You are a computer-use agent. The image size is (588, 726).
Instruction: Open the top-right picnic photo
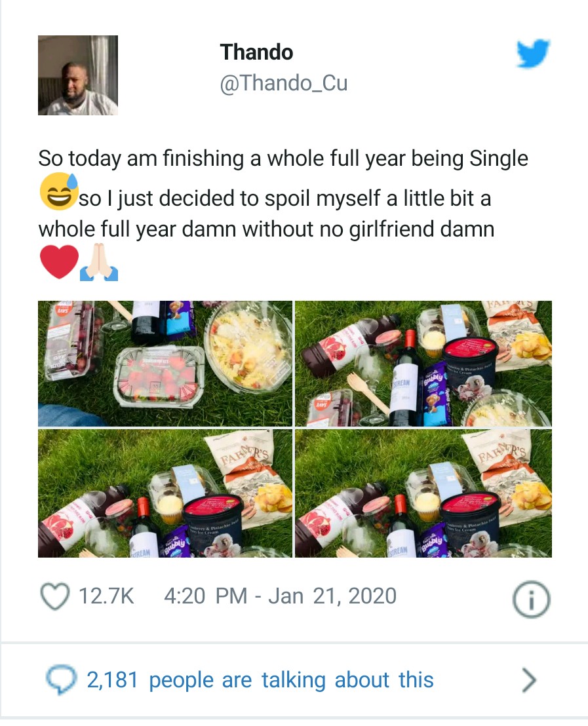pyautogui.click(x=423, y=364)
